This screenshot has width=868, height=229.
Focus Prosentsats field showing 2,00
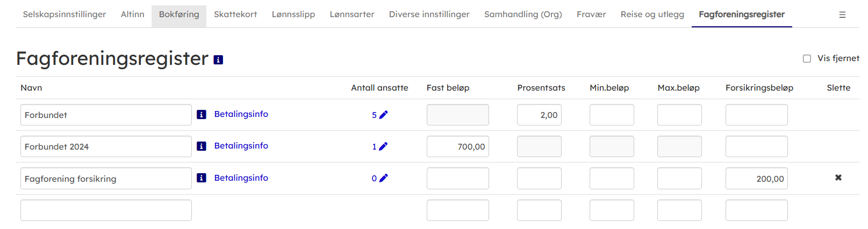(539, 115)
